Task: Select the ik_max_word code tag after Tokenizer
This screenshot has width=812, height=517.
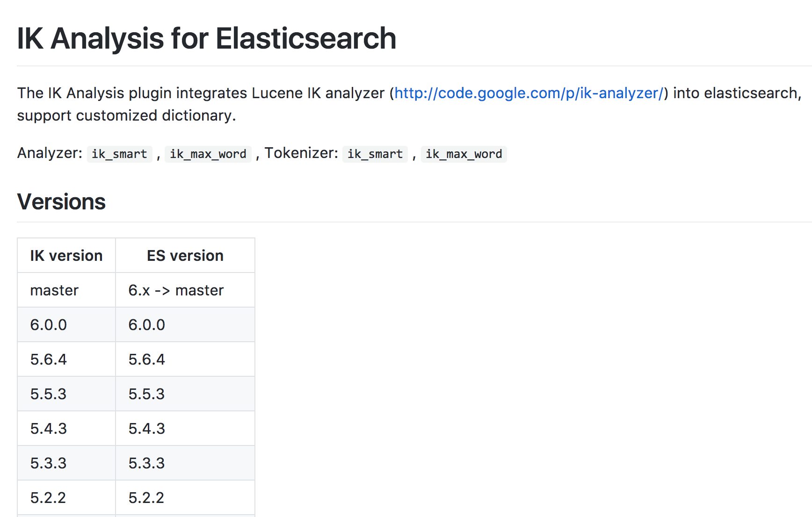Action: coord(464,154)
